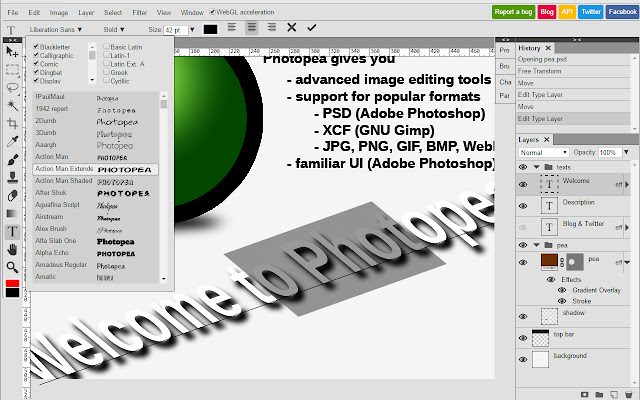Select the Magic Wand tool
The width and height of the screenshot is (640, 400).
click(x=12, y=105)
